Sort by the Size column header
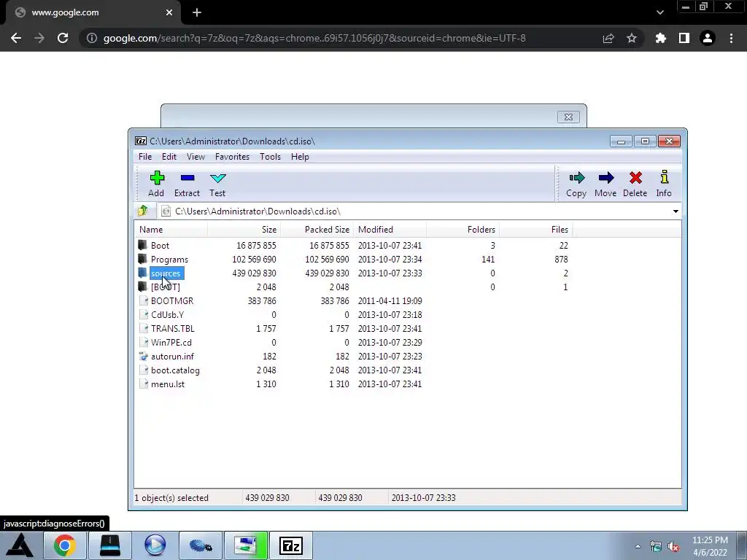This screenshot has width=747, height=560. [x=244, y=230]
